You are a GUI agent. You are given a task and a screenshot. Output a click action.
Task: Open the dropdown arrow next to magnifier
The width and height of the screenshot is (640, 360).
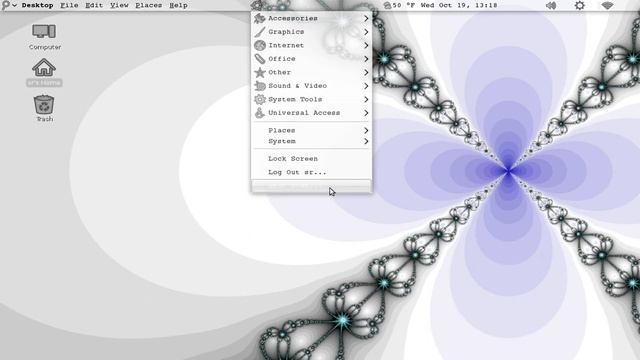click(14, 5)
